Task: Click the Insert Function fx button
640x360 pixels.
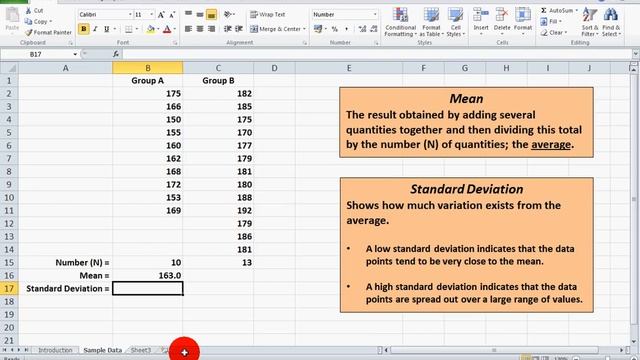Action: tap(116, 54)
